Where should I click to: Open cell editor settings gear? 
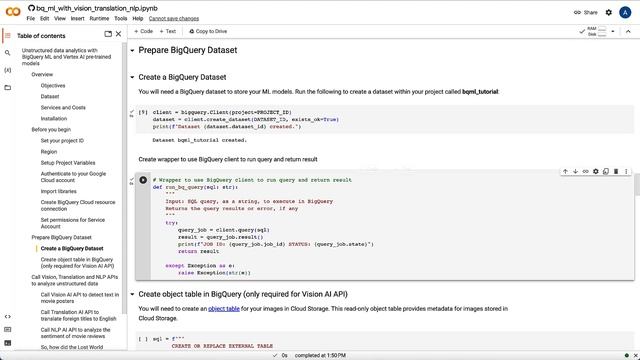point(596,171)
